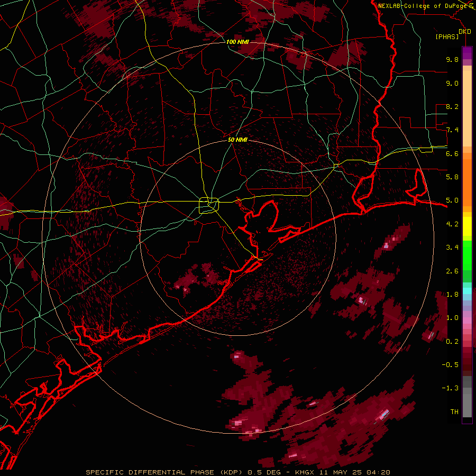Click the 4.2 value on color scale

(x=452, y=224)
